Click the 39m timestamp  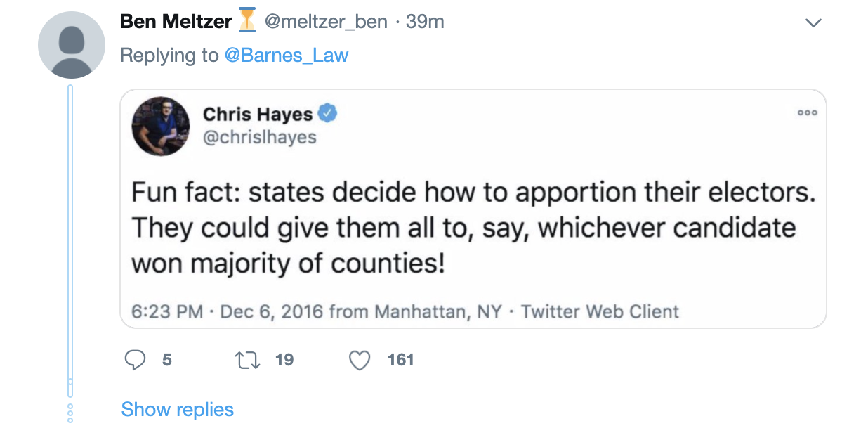(425, 22)
